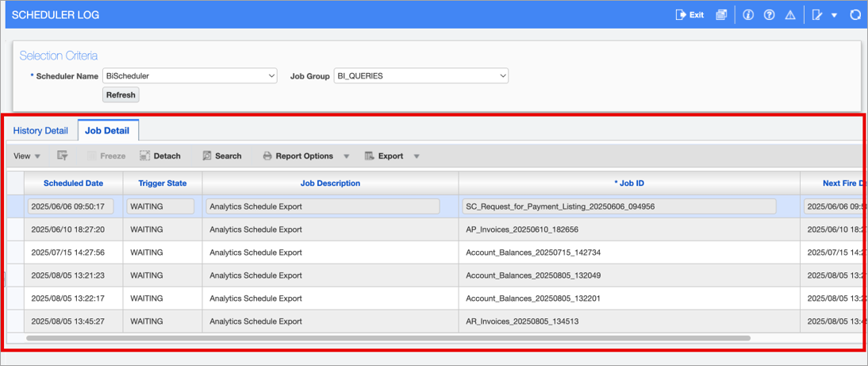Click the date 2025/07/15 14:27:56
868x366 pixels.
(68, 252)
